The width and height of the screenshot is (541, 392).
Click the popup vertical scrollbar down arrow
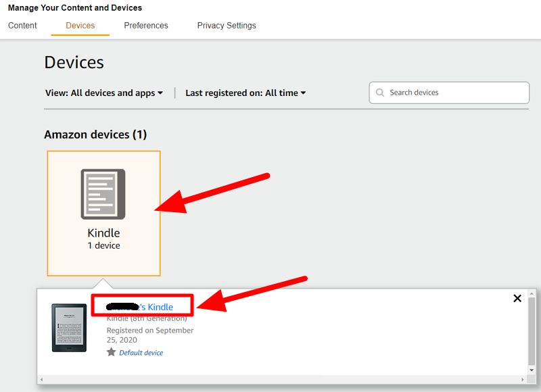(x=532, y=370)
